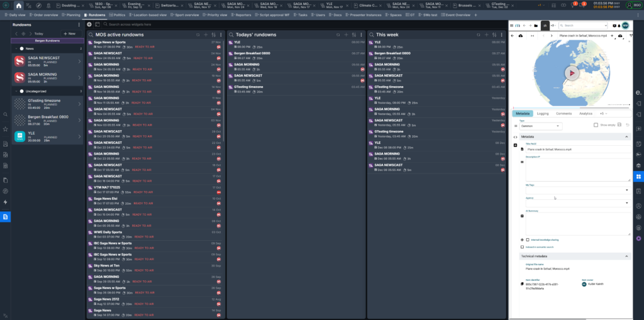The width and height of the screenshot is (644, 320).
Task: Switch to Daily view tab
Action: click(16, 15)
